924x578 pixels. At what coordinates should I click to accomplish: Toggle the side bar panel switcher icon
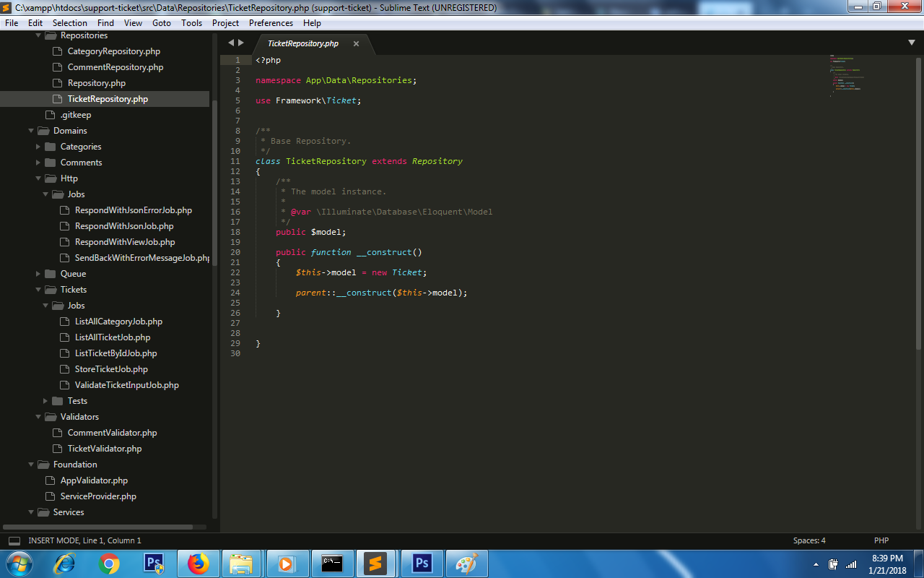[x=14, y=540]
